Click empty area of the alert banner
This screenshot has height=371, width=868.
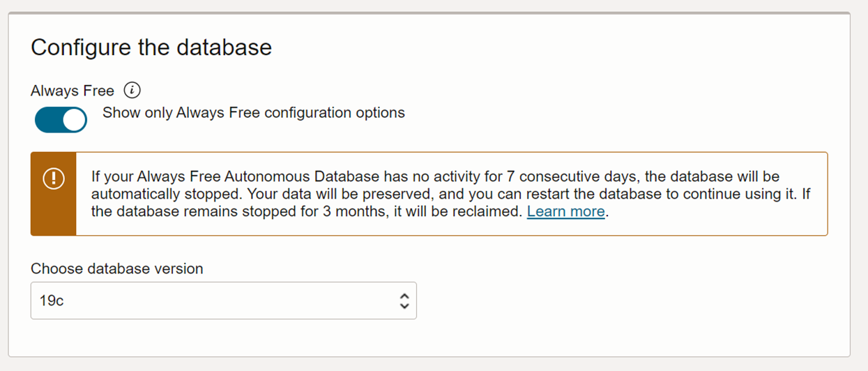(718, 222)
